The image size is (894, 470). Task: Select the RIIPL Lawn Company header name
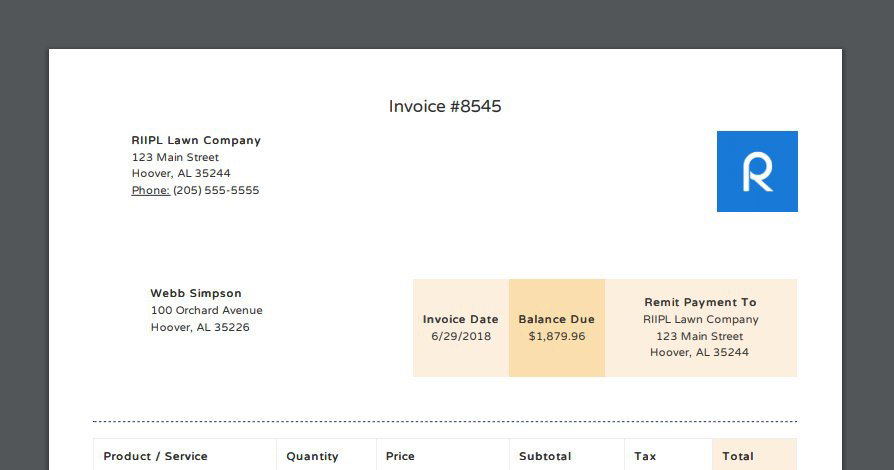pyautogui.click(x=196, y=141)
